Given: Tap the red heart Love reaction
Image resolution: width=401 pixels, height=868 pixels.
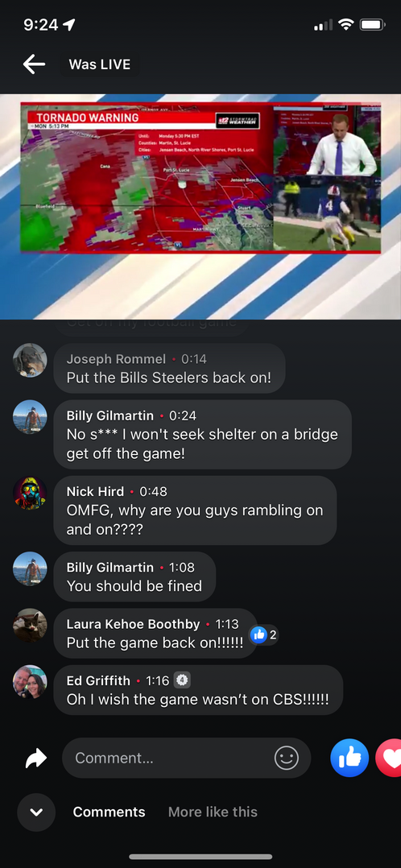Looking at the screenshot, I should [389, 758].
